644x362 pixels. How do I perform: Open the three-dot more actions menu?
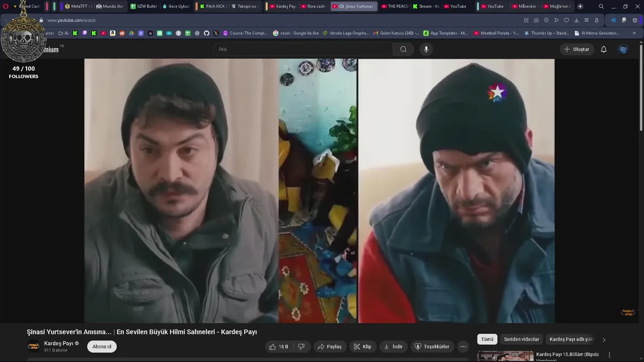pos(463,346)
